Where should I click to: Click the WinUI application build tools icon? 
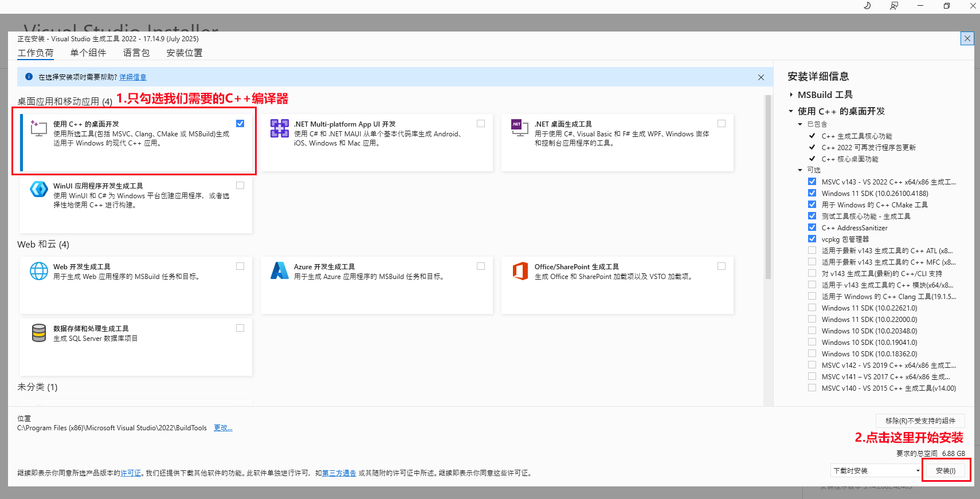38,189
